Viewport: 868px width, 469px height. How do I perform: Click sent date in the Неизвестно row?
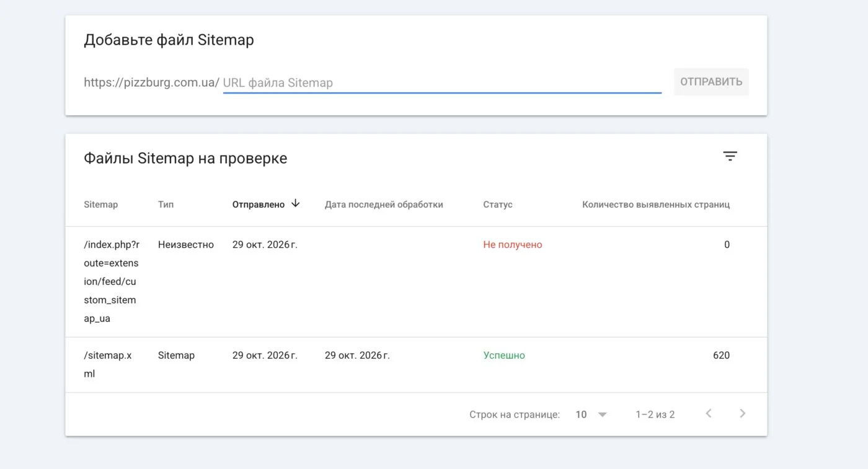tap(265, 245)
